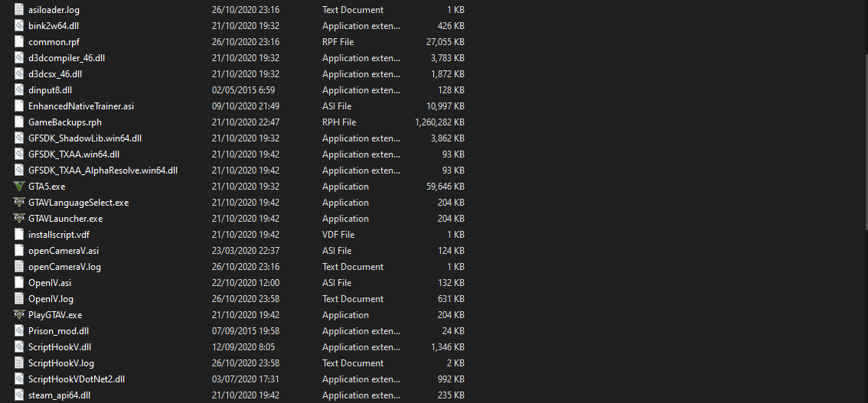Click the OpenIV.asi file icon
This screenshot has width=868, height=403.
[19, 282]
